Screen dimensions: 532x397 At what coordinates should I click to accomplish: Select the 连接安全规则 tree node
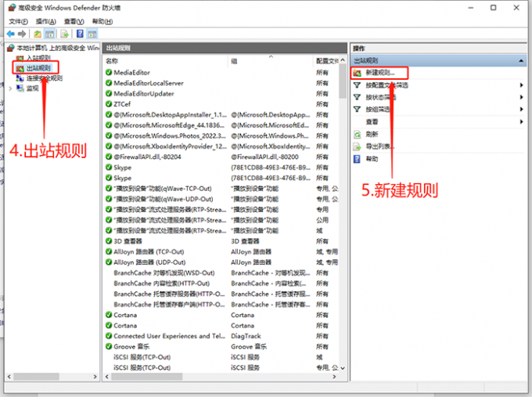click(x=45, y=78)
